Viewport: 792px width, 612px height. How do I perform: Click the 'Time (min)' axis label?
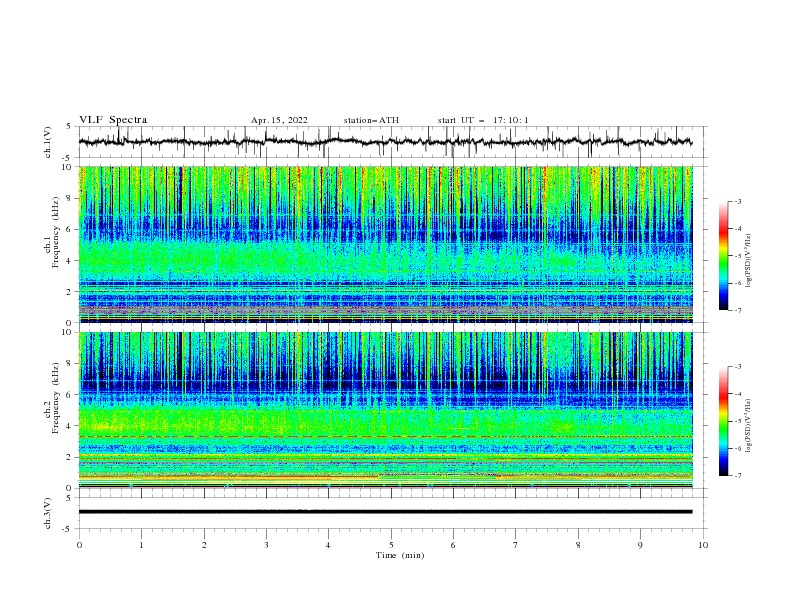[x=400, y=555]
